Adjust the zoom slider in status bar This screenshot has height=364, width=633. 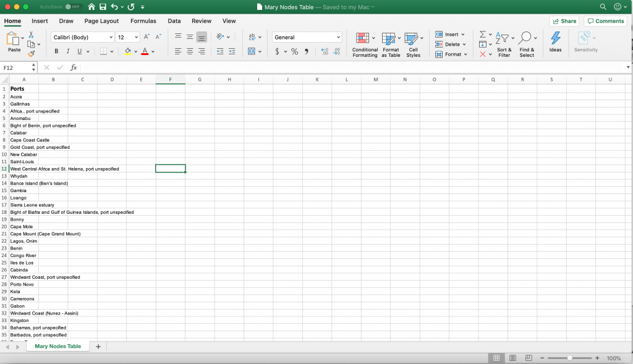pyautogui.click(x=570, y=358)
